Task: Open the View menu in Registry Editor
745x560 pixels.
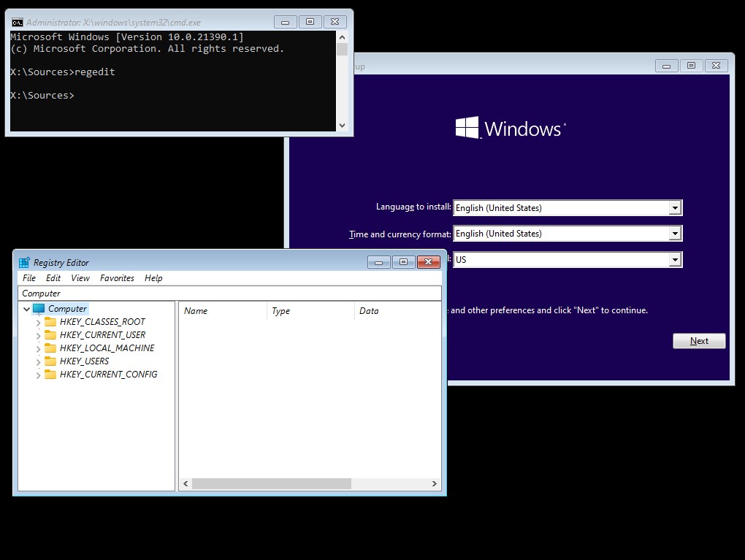Action: click(x=80, y=278)
